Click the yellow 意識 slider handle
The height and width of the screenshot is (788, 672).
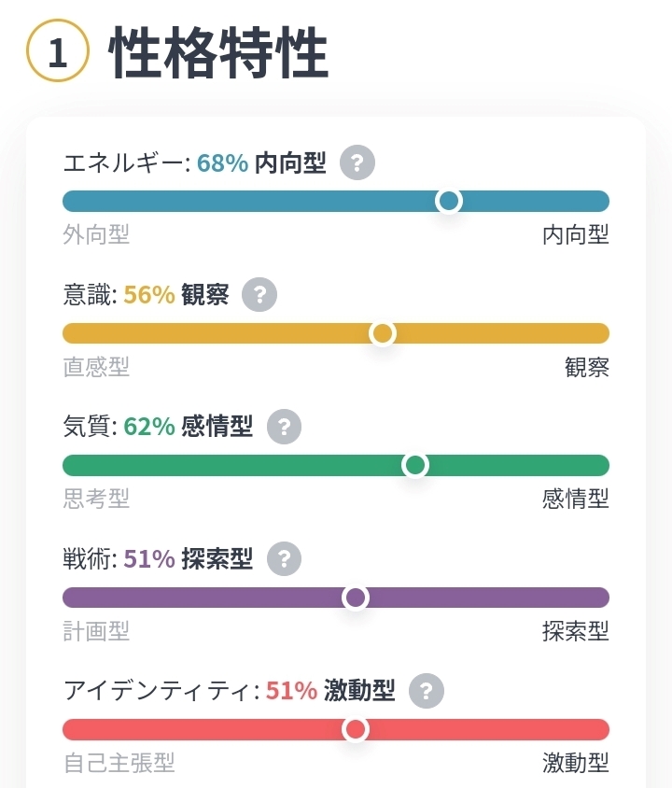tap(383, 333)
